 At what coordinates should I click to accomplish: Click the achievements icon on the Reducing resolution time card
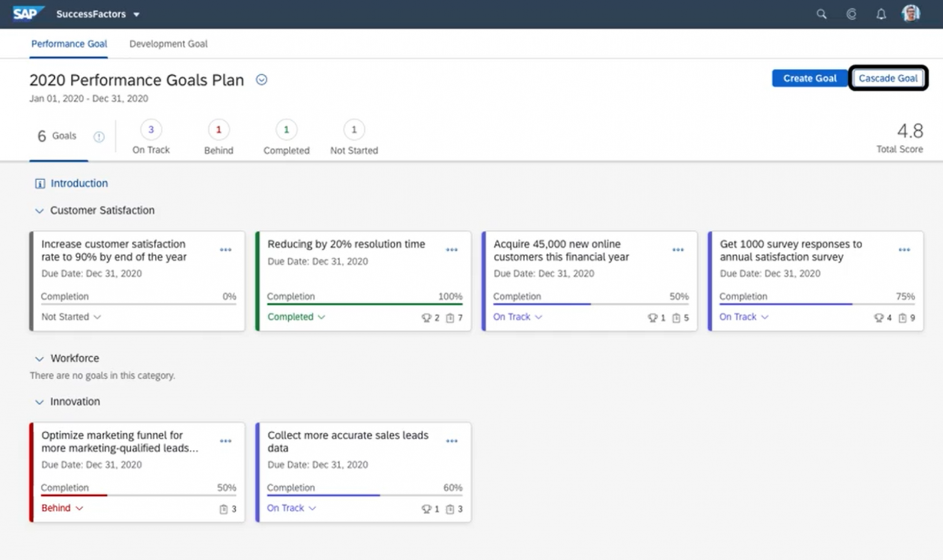tap(427, 318)
